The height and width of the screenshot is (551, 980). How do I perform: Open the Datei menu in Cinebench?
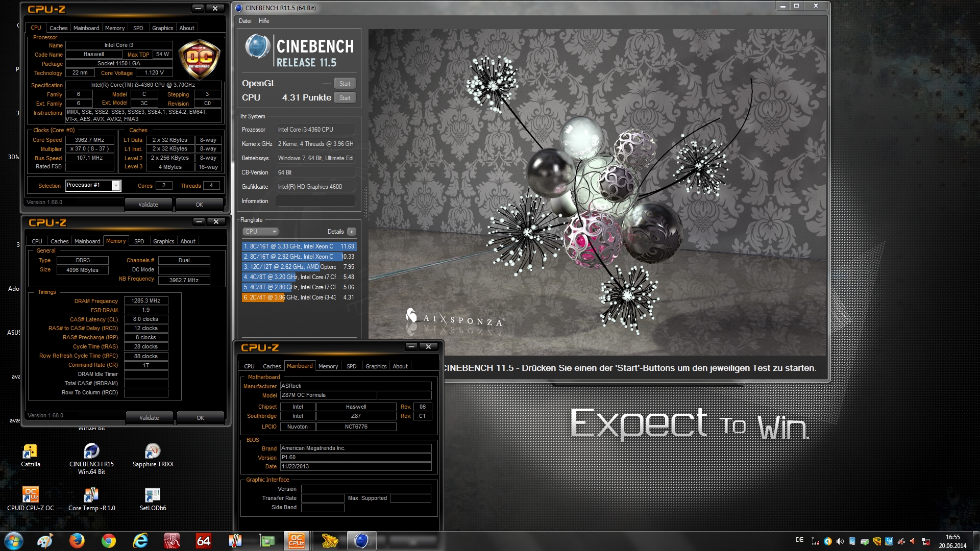245,21
